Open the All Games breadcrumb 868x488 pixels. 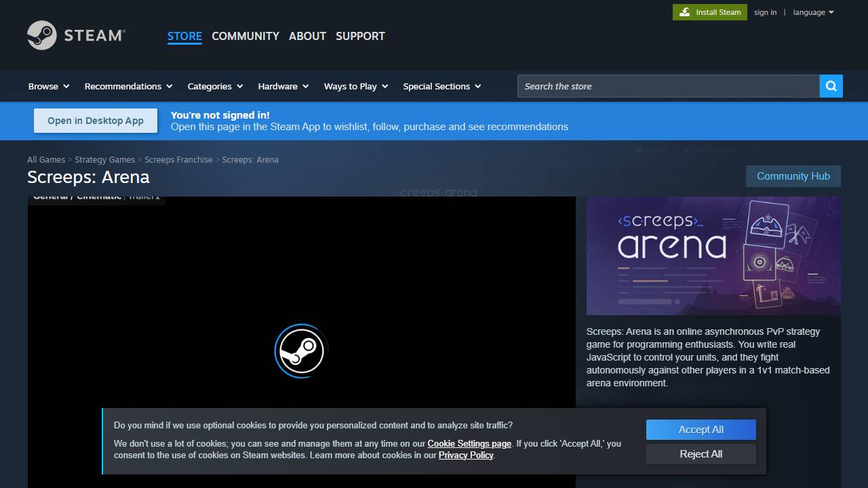46,159
